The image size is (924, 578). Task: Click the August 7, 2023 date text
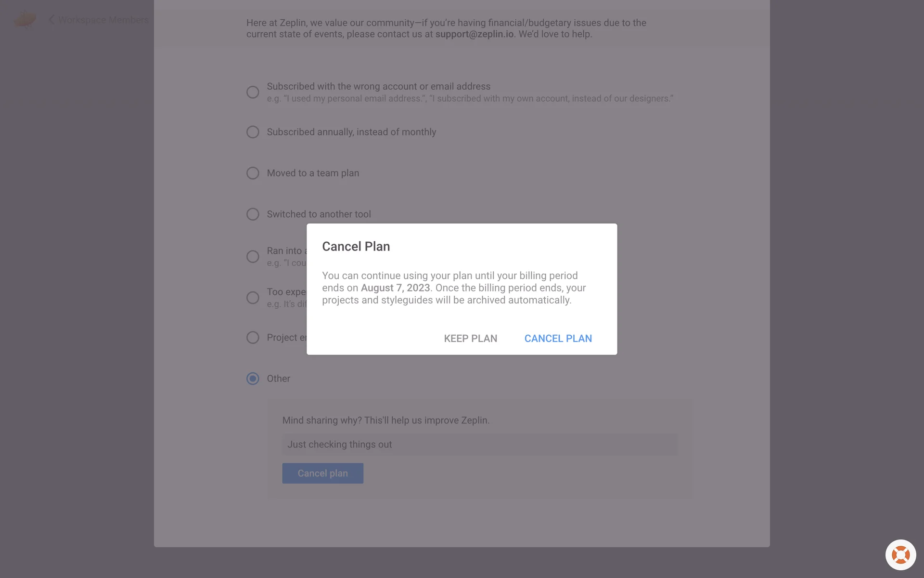click(395, 288)
